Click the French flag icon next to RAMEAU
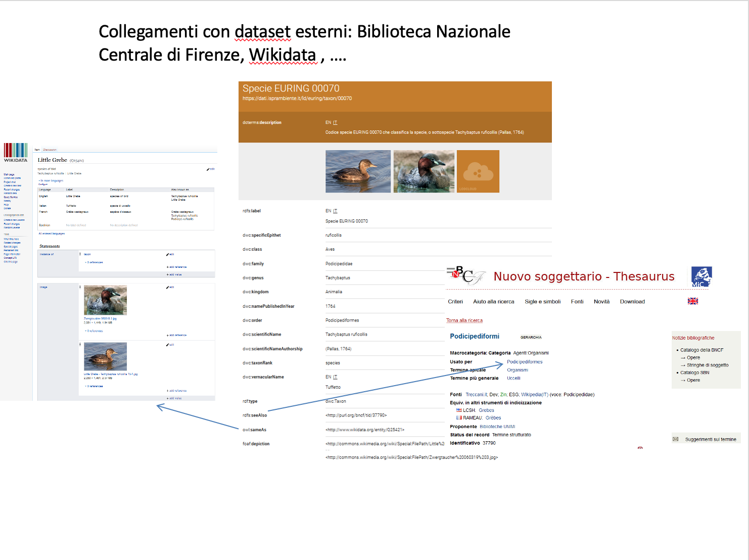Image resolution: width=749 pixels, height=560 pixels. pos(459,418)
